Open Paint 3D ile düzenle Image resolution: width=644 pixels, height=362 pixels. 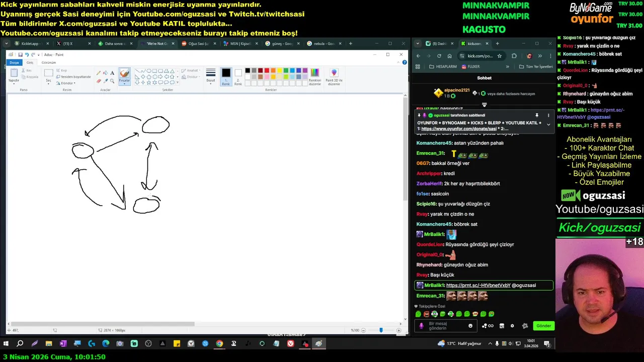click(x=334, y=76)
